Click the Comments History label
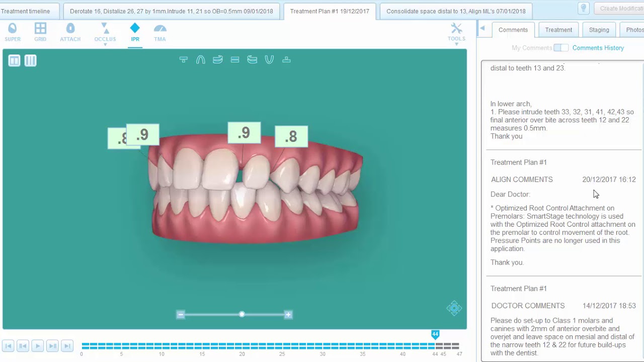This screenshot has width=644, height=362. 598,48
